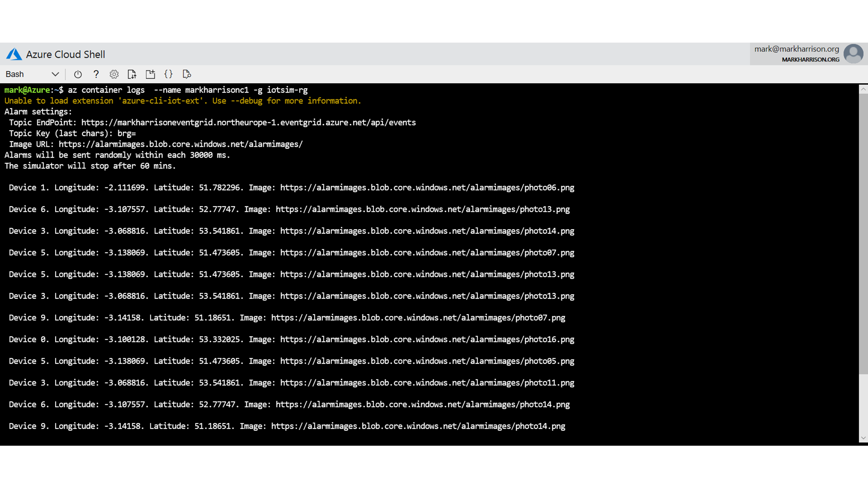Click the user avatar picture
This screenshot has height=488, width=868.
pyautogui.click(x=853, y=54)
